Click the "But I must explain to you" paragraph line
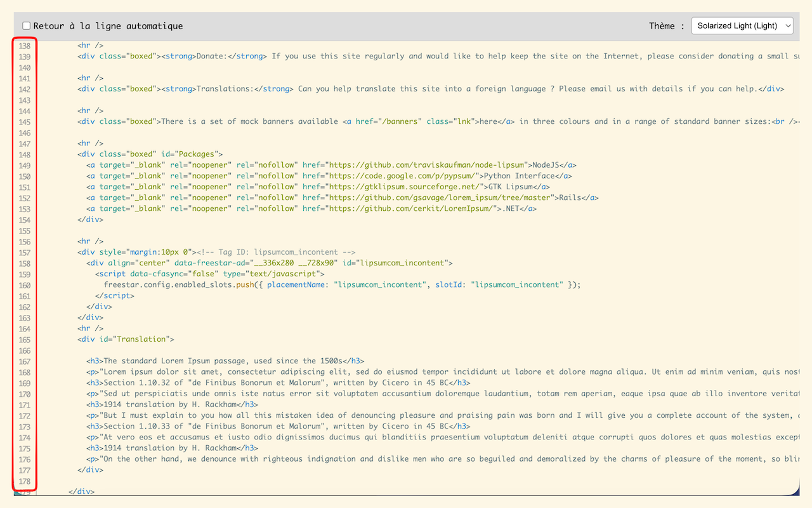812x508 pixels. click(x=443, y=415)
